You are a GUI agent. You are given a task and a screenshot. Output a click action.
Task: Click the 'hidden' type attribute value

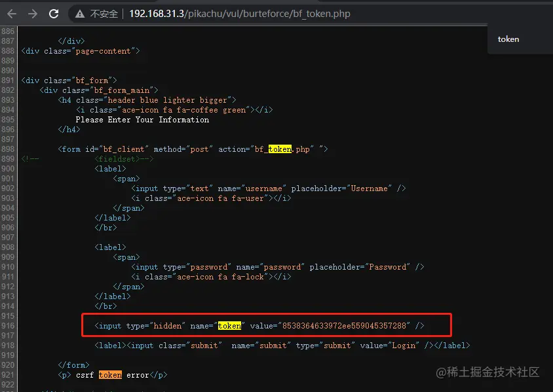[x=168, y=326]
